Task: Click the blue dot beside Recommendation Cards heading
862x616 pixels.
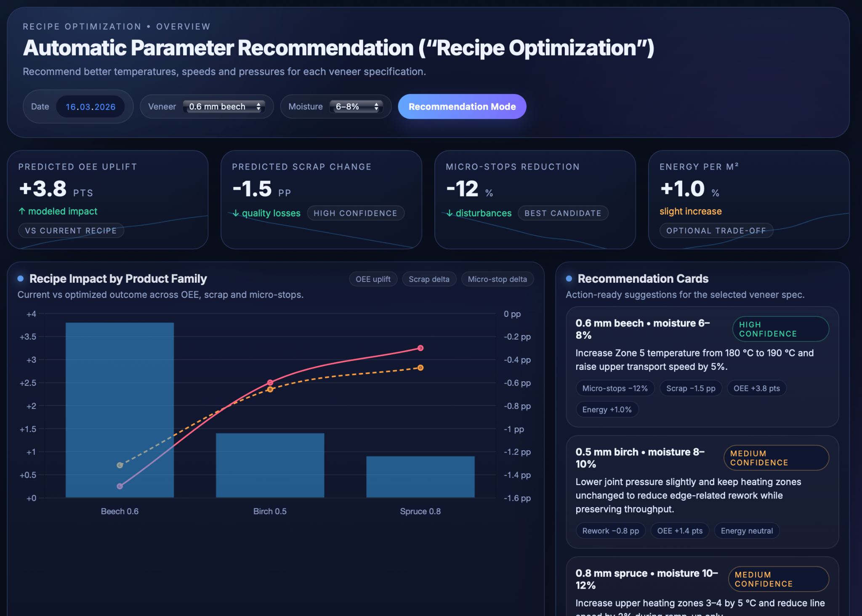Action: click(x=569, y=279)
